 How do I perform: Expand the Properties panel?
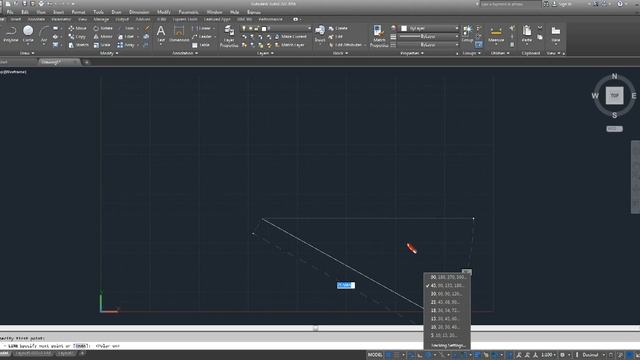[x=411, y=53]
